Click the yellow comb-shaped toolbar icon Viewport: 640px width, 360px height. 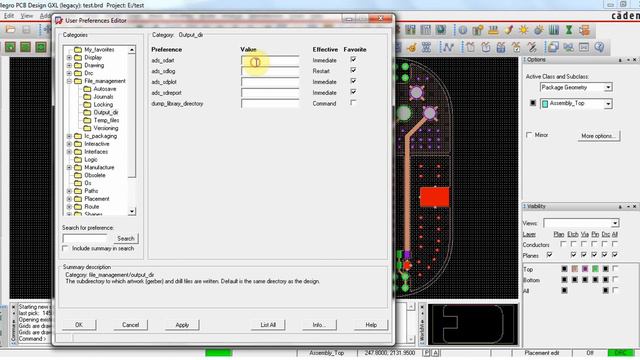point(493,30)
